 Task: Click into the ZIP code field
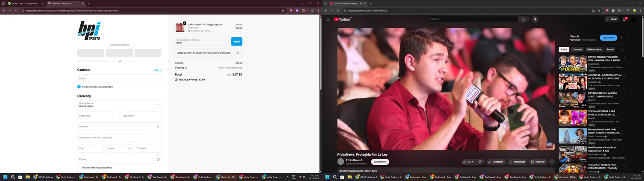click(x=148, y=148)
